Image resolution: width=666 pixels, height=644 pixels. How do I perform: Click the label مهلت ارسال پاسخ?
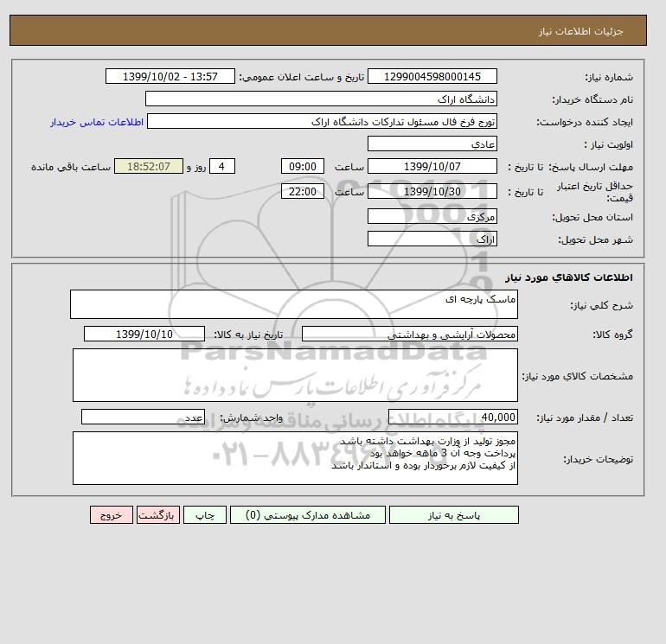(x=592, y=167)
